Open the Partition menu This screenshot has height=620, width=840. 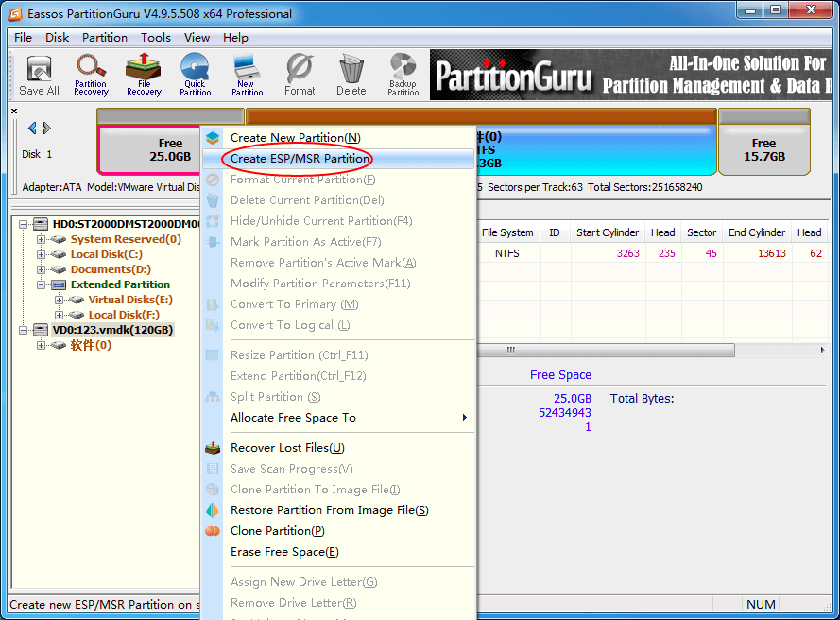tap(105, 38)
